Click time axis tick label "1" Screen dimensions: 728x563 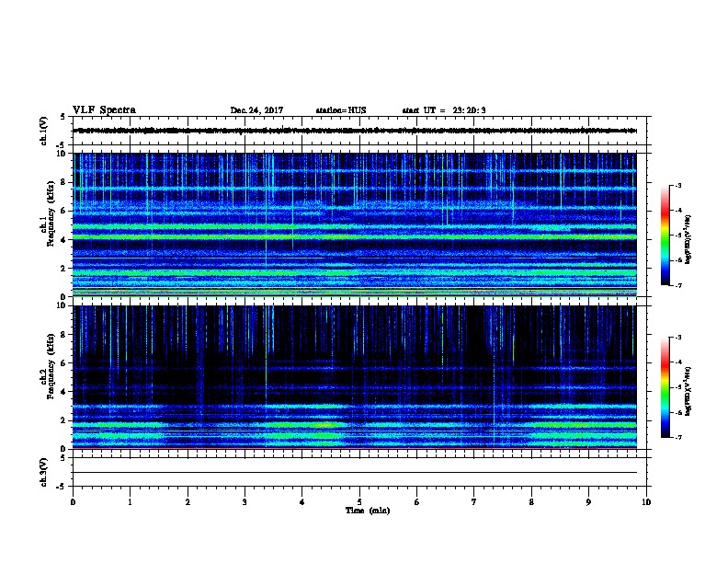(x=130, y=502)
